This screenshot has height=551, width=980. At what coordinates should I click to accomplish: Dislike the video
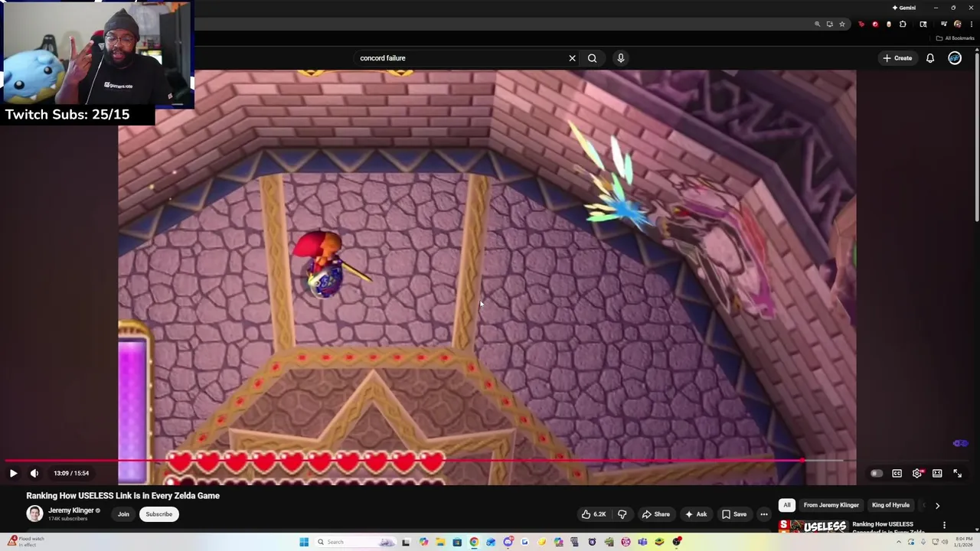[622, 514]
